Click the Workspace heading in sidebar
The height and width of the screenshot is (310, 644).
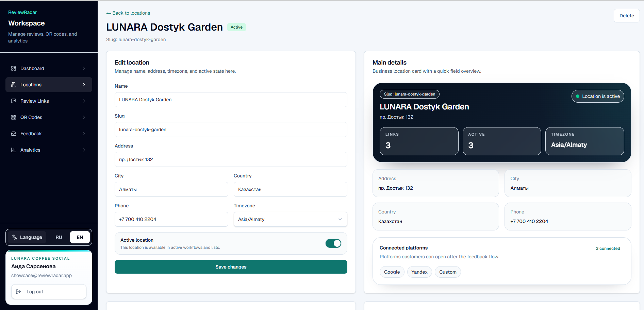coord(27,23)
